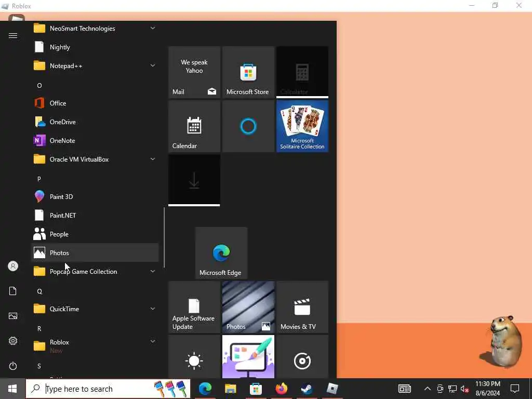
Task: Show hidden tray icons chevron
Action: [x=428, y=389]
